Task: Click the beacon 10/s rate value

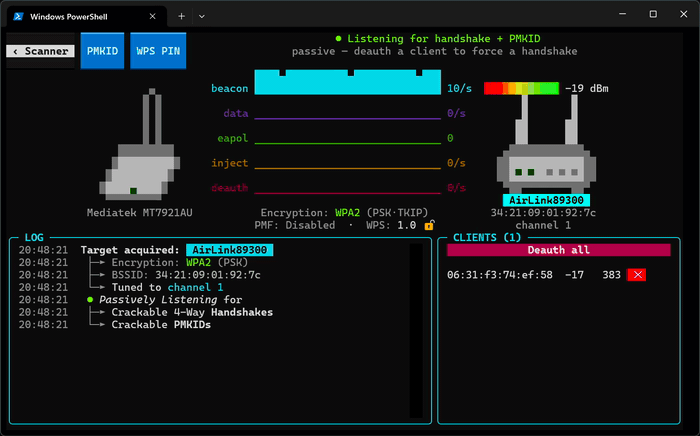Action: pos(459,88)
